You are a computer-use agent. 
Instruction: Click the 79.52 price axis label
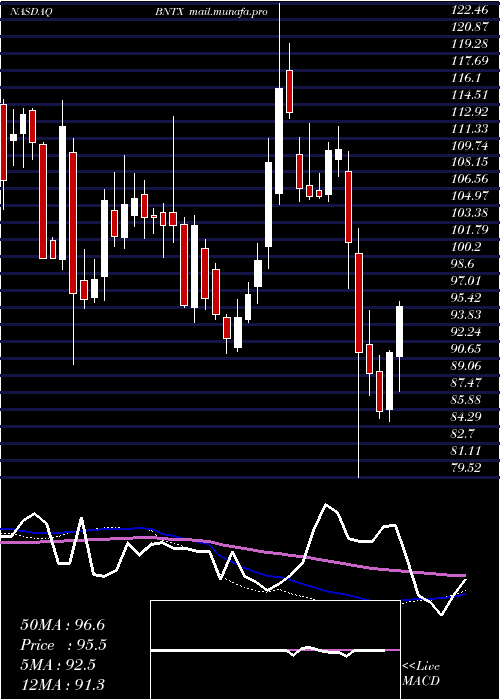(x=466, y=467)
